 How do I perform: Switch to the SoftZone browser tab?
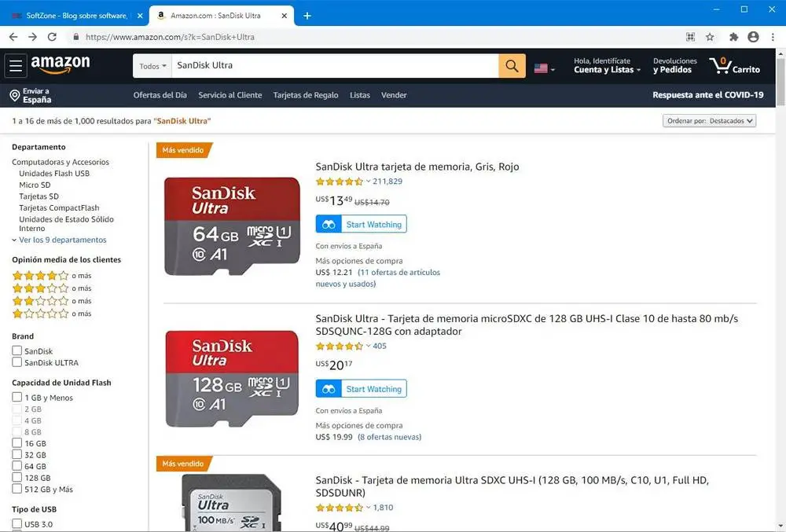pyautogui.click(x=74, y=16)
